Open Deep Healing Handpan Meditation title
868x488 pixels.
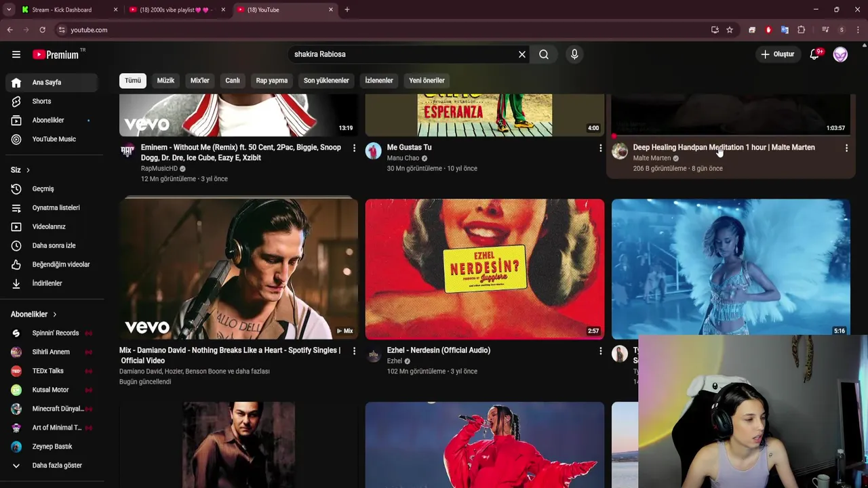point(724,147)
